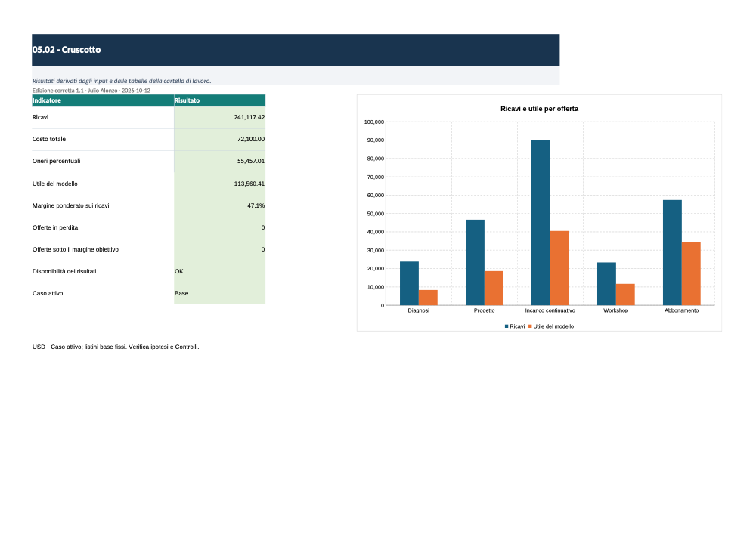Image resolution: width=756 pixels, height=534 pixels.
Task: Select the Ricavi value cell 241,117.42
Action: coord(219,118)
